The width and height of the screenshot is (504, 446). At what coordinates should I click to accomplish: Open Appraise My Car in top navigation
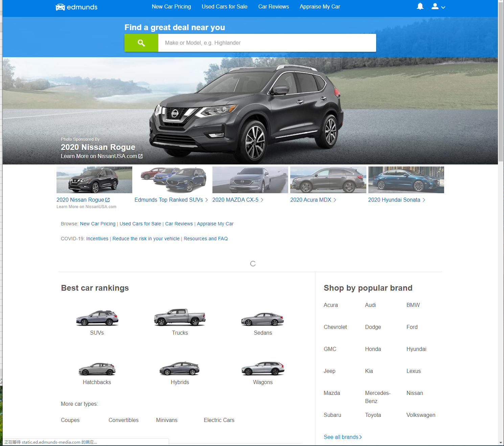[x=320, y=6]
